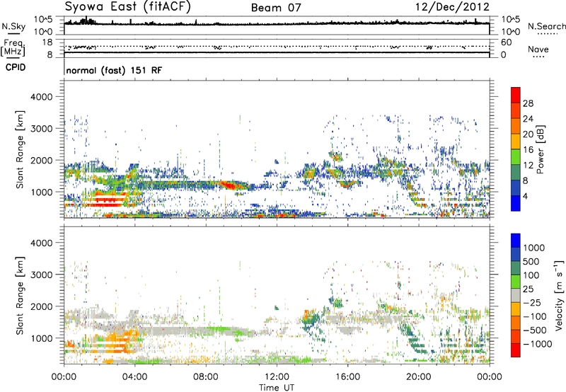
Task: Select the 'Beam 07' heading text
Action: tap(276, 8)
